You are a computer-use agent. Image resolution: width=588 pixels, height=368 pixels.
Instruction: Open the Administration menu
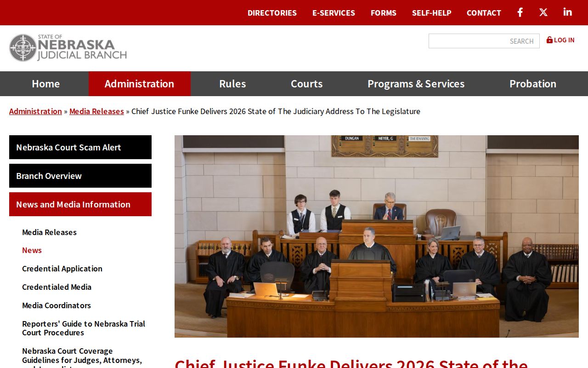[139, 84]
